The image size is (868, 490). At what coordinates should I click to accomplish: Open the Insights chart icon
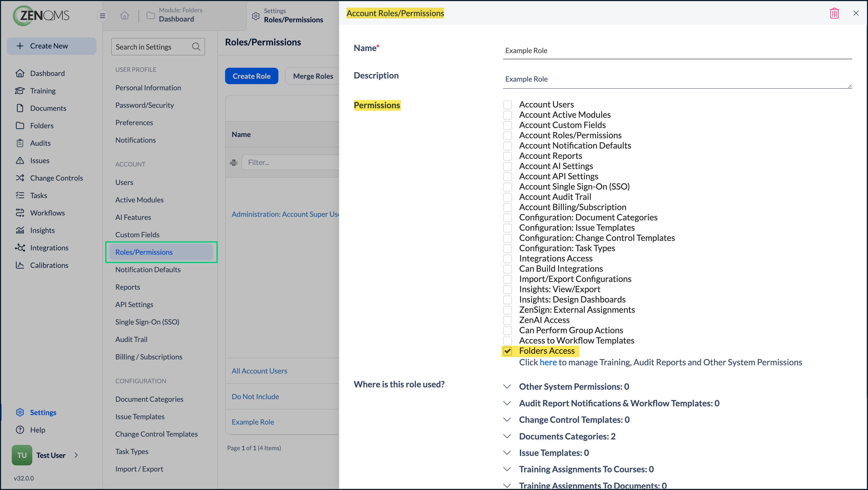click(20, 230)
